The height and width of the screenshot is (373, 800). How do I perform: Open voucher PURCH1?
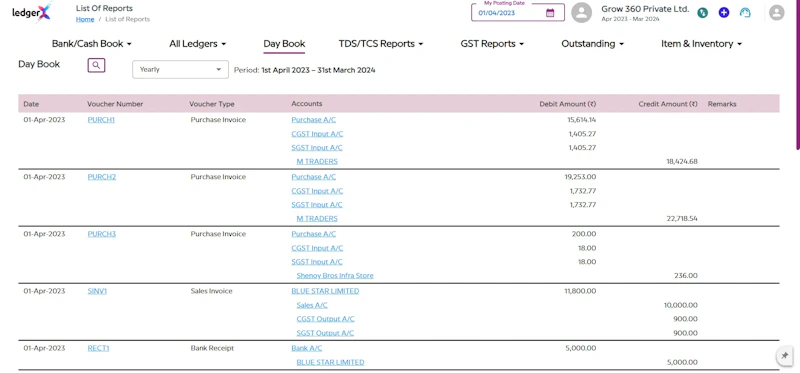coord(101,120)
